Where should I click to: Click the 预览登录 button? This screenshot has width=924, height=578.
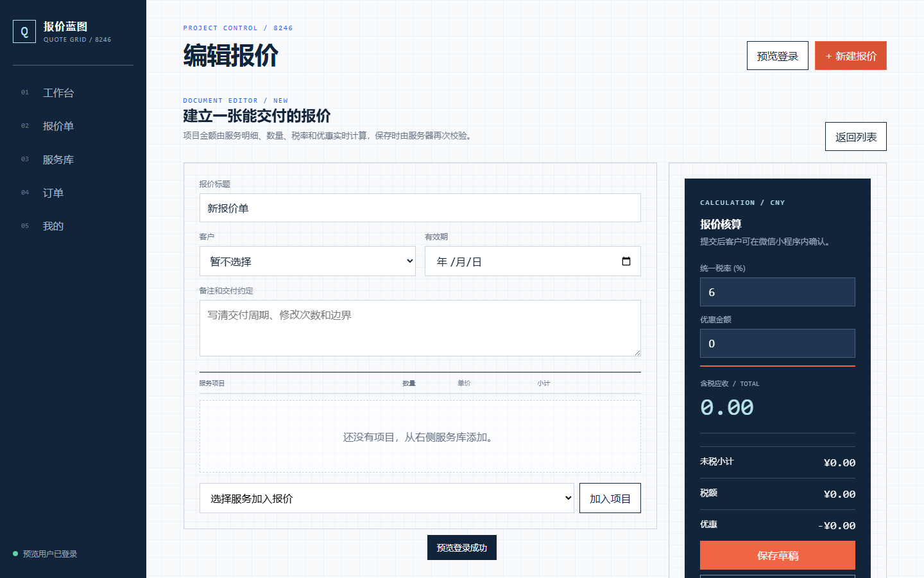point(778,56)
